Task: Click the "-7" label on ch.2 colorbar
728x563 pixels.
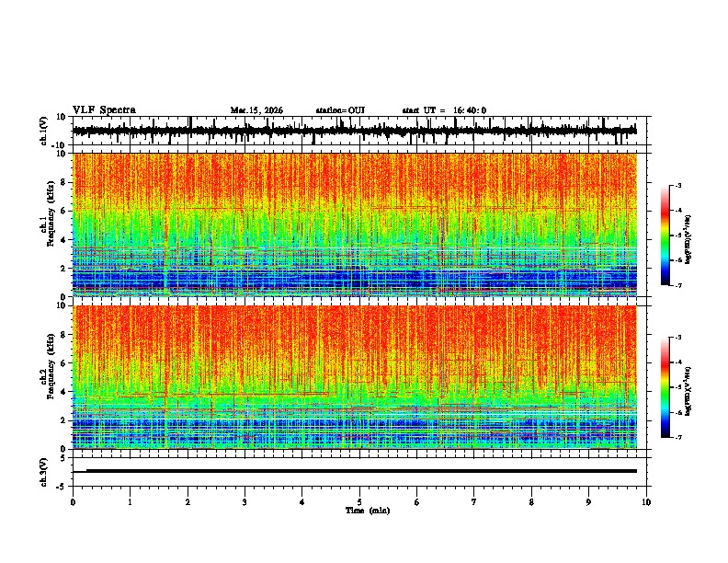Action: (x=677, y=437)
